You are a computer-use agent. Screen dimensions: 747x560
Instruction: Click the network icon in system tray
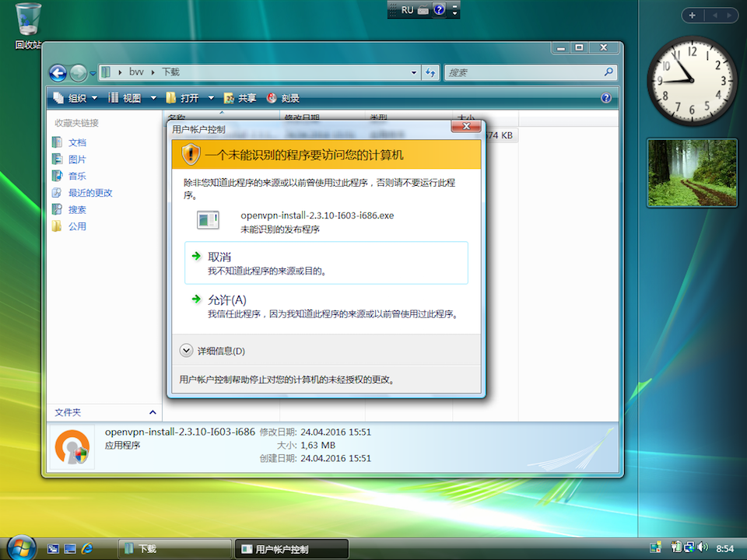click(689, 547)
